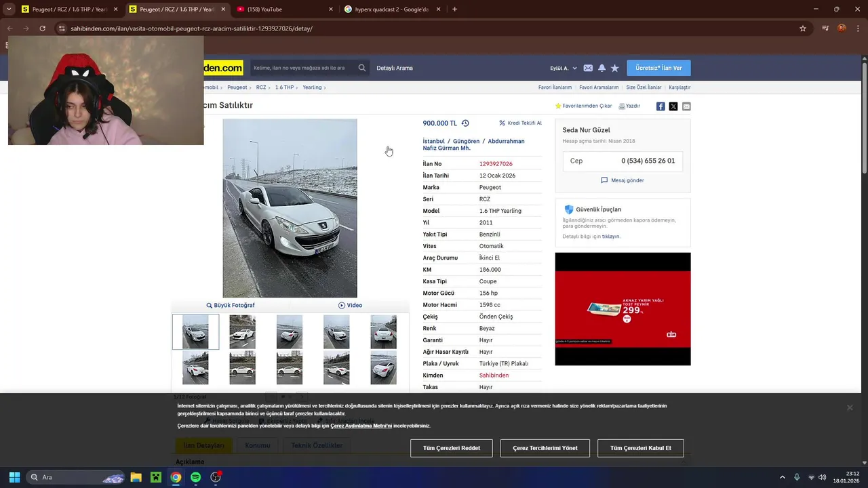868x488 pixels.
Task: Click the Peugeot breadcrumb
Action: coord(237,87)
